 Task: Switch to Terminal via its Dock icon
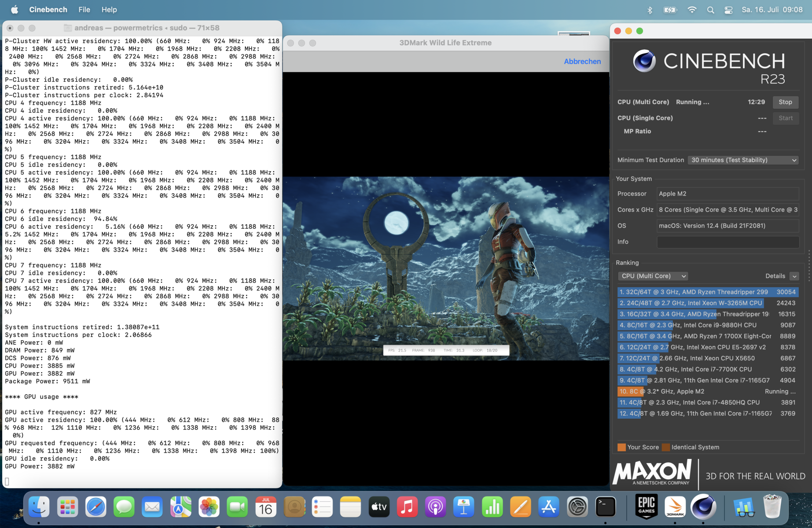tap(605, 507)
